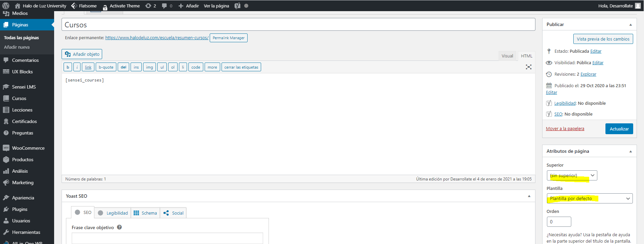This screenshot has height=244, width=644.
Task: Click the Sensei LMS graduation cap icon
Action: point(6,87)
